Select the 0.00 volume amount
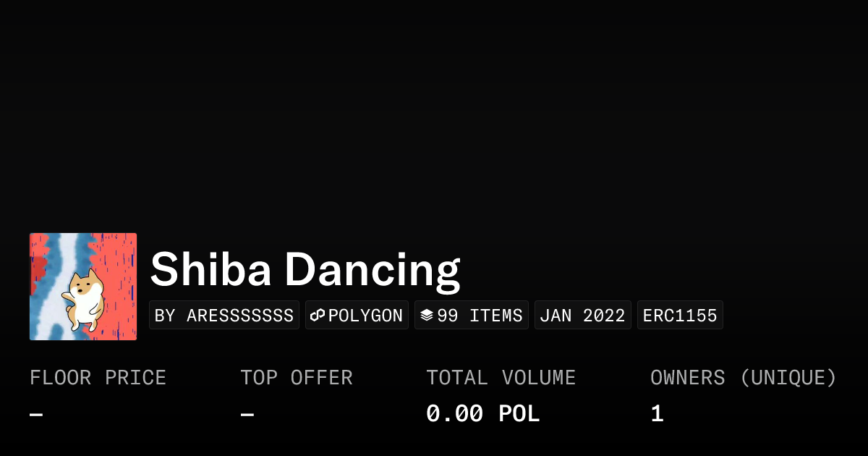 (x=454, y=414)
